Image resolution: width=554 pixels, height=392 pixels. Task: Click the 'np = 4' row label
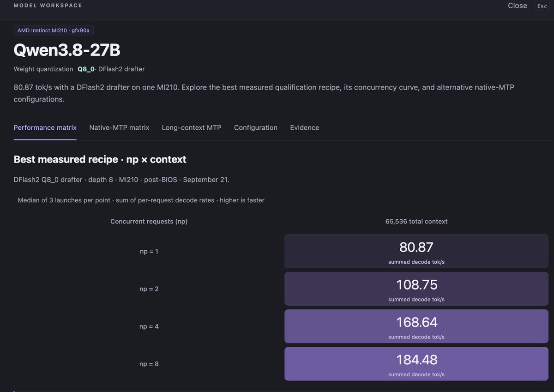pos(149,326)
